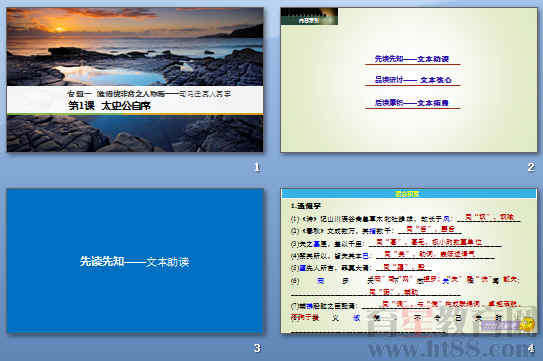Image resolution: width=543 pixels, height=361 pixels.
Task: Click the cyan header bar on slide 4
Action: tap(409, 194)
